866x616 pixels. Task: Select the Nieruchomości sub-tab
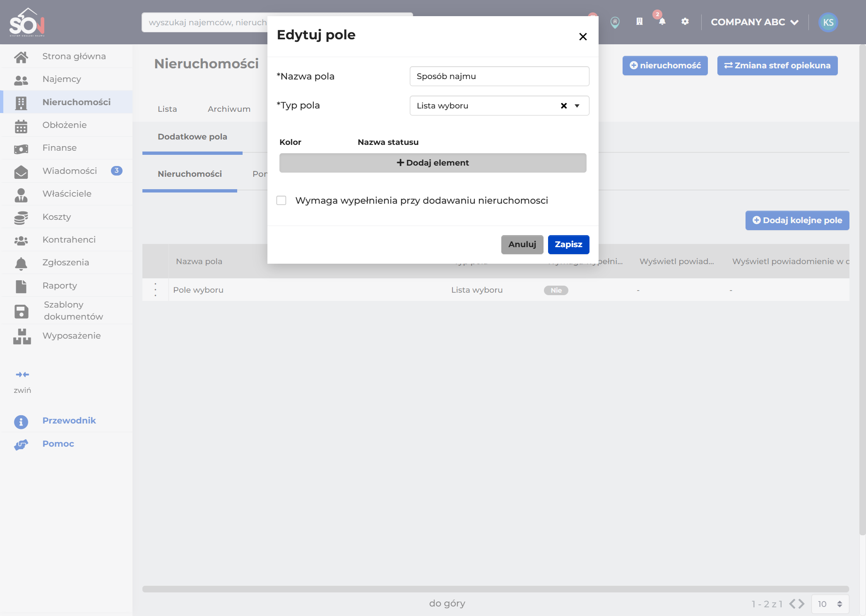(x=190, y=174)
